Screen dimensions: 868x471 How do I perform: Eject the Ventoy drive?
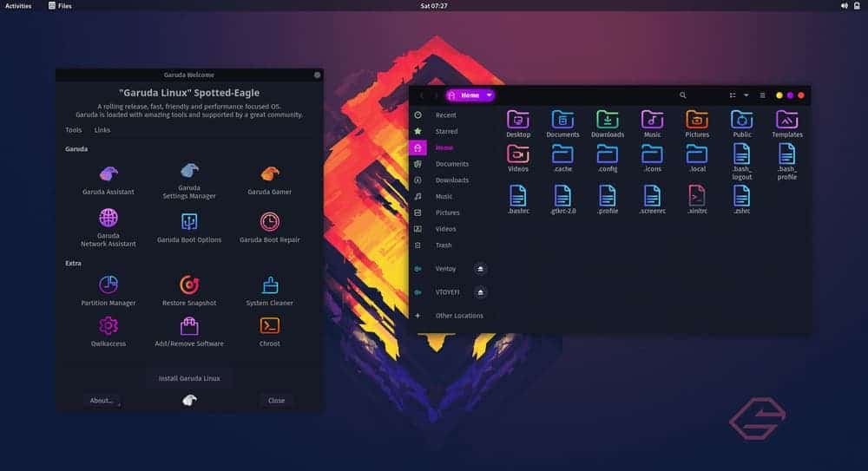(x=481, y=268)
